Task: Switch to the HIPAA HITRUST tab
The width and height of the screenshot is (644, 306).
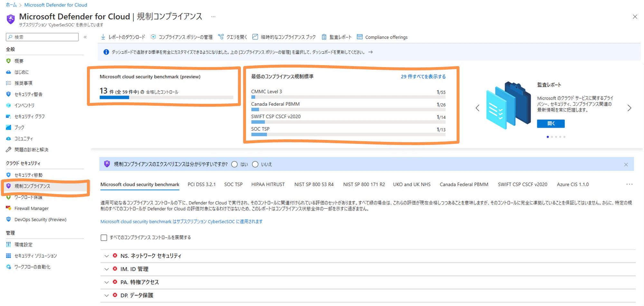Action: pyautogui.click(x=268, y=184)
